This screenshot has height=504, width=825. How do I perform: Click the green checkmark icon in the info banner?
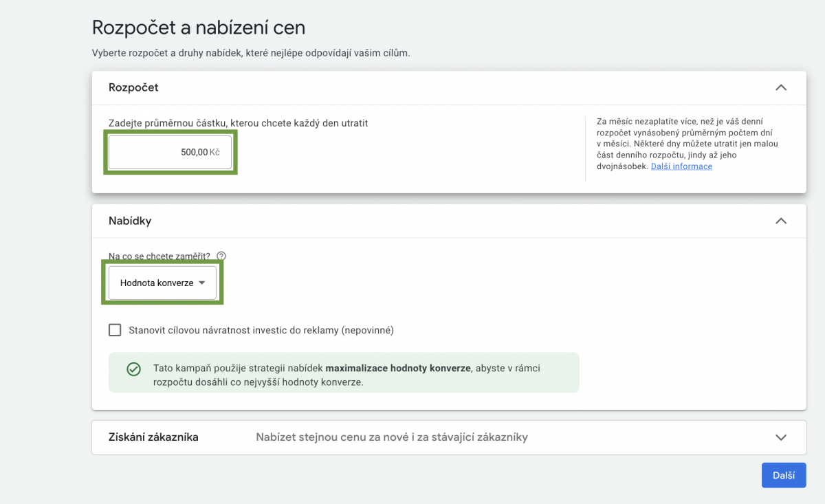coord(133,369)
